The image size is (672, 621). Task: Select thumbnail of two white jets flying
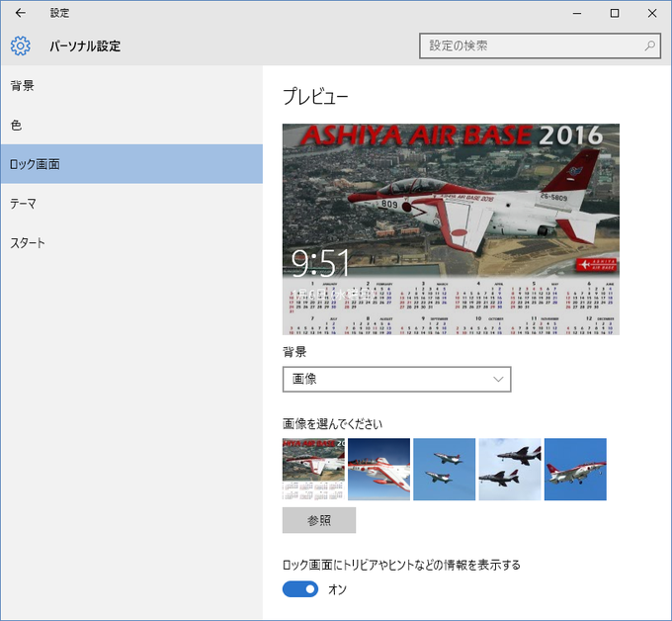[x=445, y=469]
